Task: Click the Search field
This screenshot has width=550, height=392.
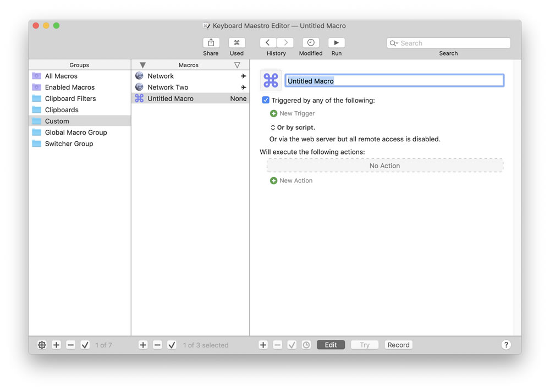Action: [449, 43]
